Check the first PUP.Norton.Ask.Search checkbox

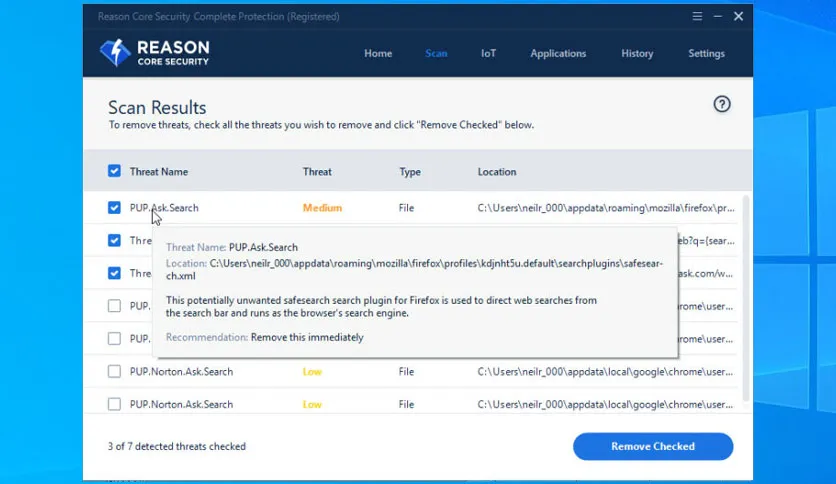[x=114, y=371]
